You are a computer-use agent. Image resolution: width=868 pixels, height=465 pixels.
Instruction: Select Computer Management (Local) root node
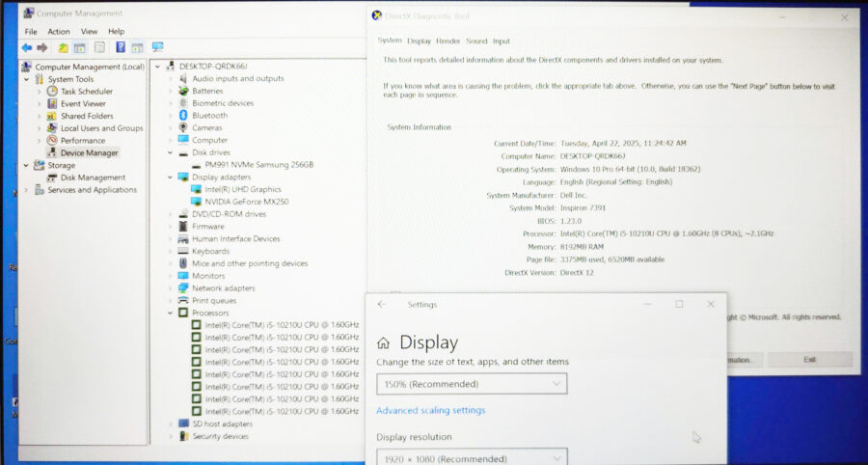(90, 67)
